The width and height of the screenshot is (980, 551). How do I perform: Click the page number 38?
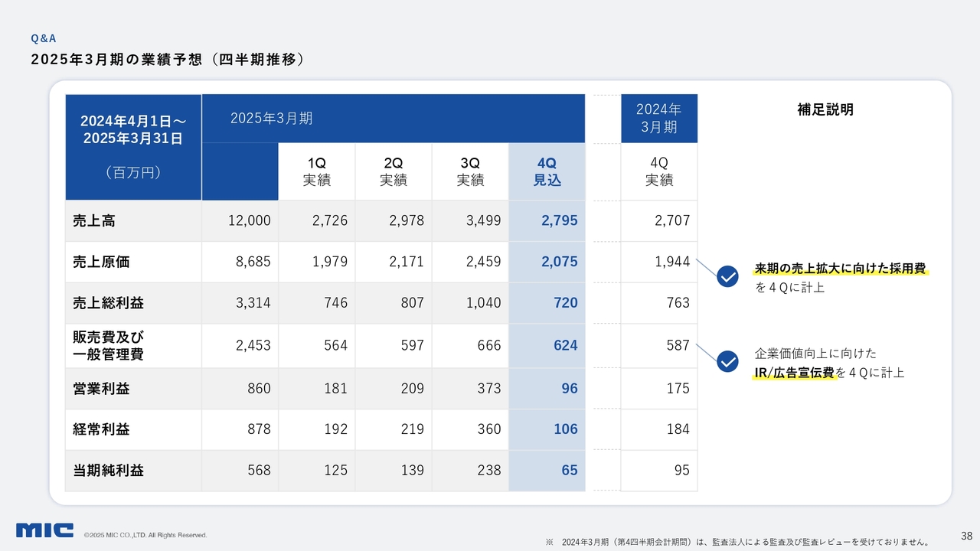point(966,535)
